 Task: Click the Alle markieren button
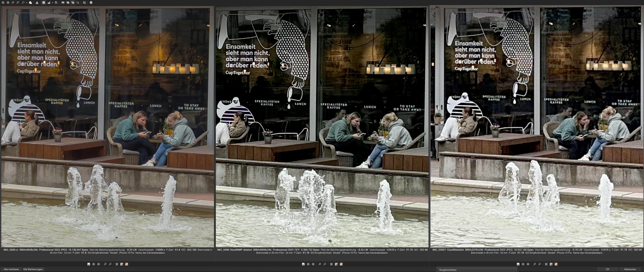click(11, 269)
